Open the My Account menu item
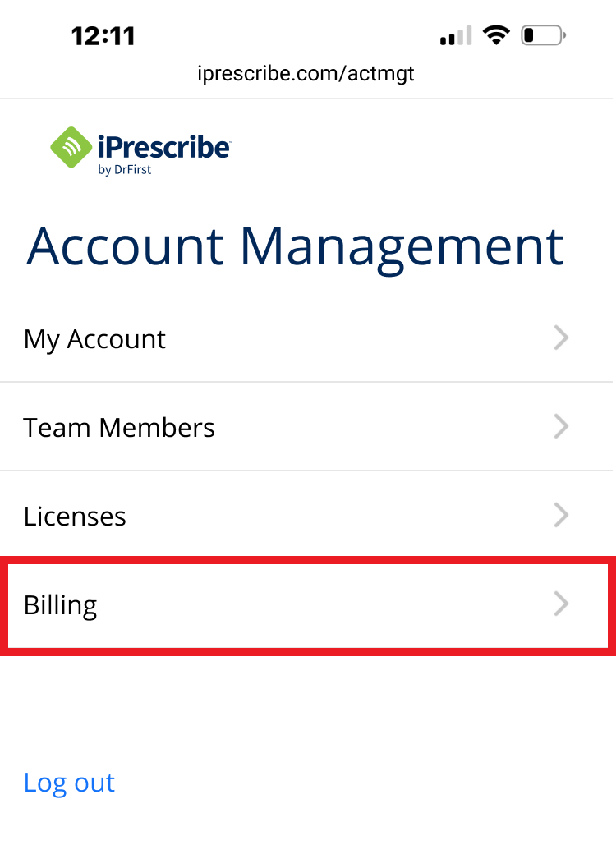Screen dimensions: 616x845 click(95, 339)
